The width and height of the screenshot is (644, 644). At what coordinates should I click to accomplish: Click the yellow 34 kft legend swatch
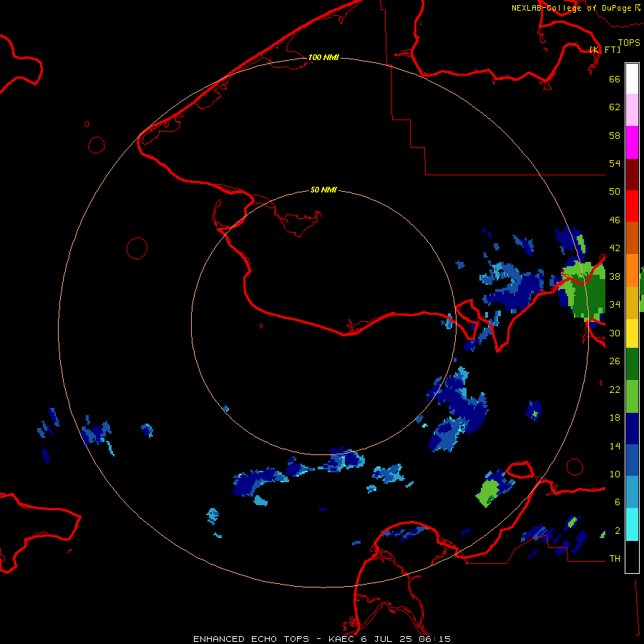[x=632, y=333]
